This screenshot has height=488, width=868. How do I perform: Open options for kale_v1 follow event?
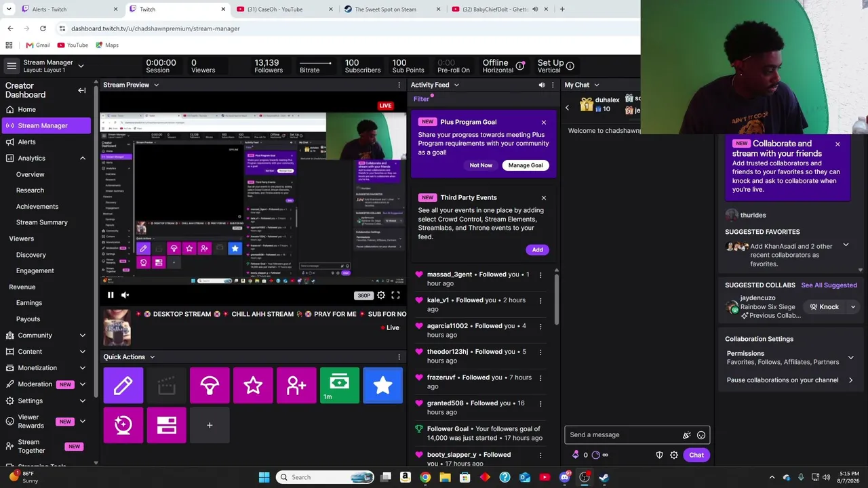pos(540,300)
